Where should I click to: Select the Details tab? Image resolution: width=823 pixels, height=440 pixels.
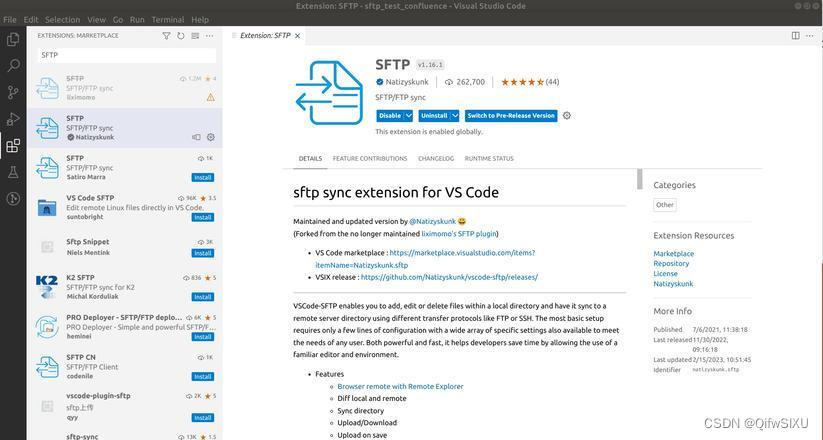(x=310, y=159)
